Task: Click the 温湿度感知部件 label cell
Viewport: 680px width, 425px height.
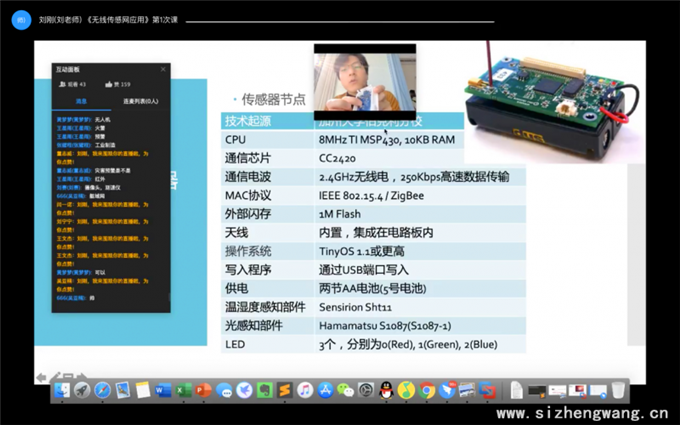Action: 268,307
